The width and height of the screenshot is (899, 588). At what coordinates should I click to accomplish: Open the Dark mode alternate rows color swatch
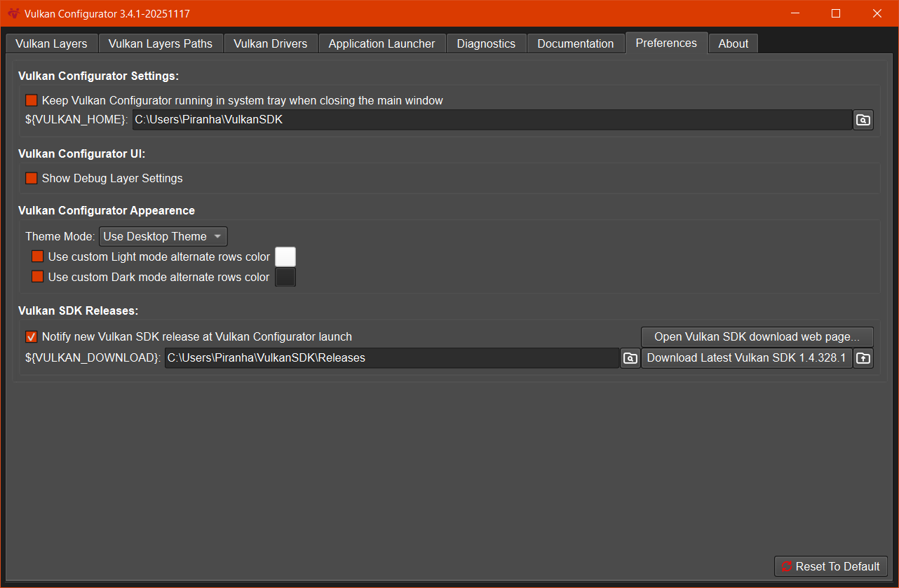pyautogui.click(x=285, y=277)
